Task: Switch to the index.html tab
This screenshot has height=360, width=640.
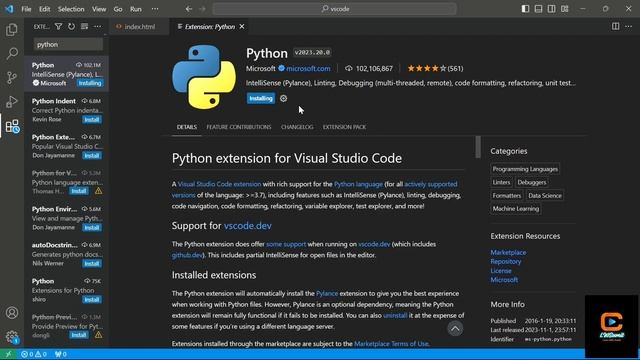Action: point(140,27)
